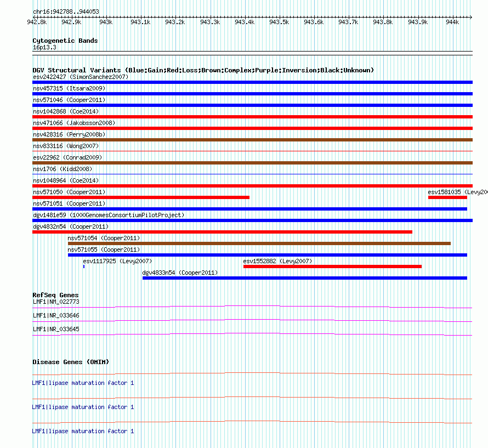Viewport: 488px width, 448px height.
Task: Click the nsv571055 (Cooper2011) blue bar
Action: pos(268,255)
